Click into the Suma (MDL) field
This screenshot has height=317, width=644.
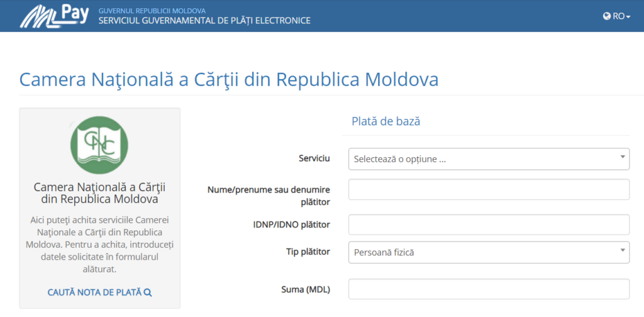pos(489,289)
